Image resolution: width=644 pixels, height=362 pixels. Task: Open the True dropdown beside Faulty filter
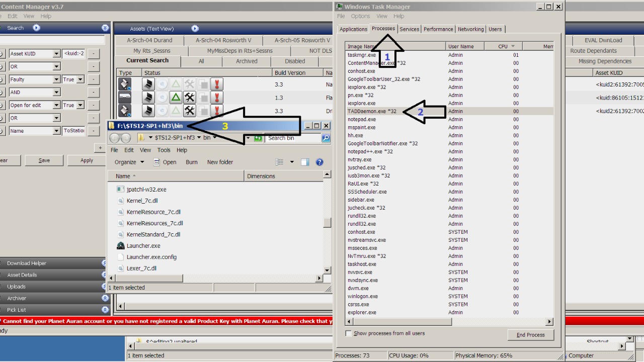[79, 79]
